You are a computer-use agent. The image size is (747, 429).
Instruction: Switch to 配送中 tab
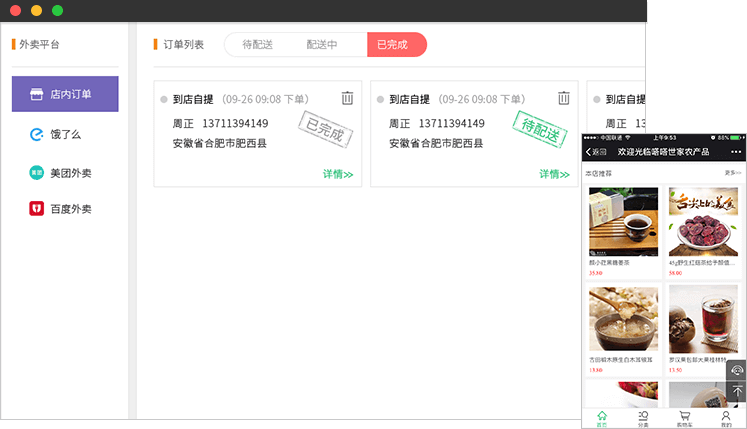(322, 45)
